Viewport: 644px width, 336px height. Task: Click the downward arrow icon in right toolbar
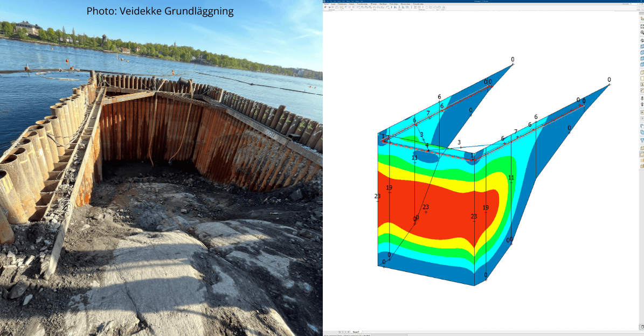642,104
